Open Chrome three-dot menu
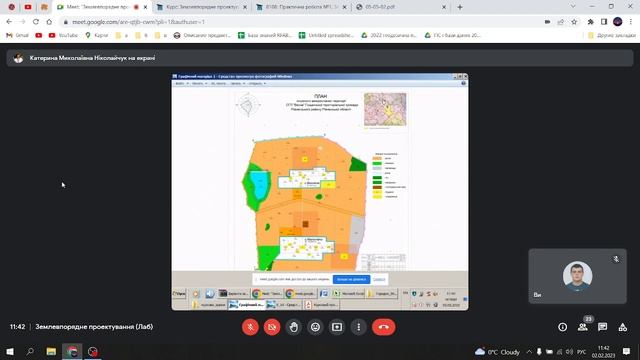640x360 pixels. [631, 22]
